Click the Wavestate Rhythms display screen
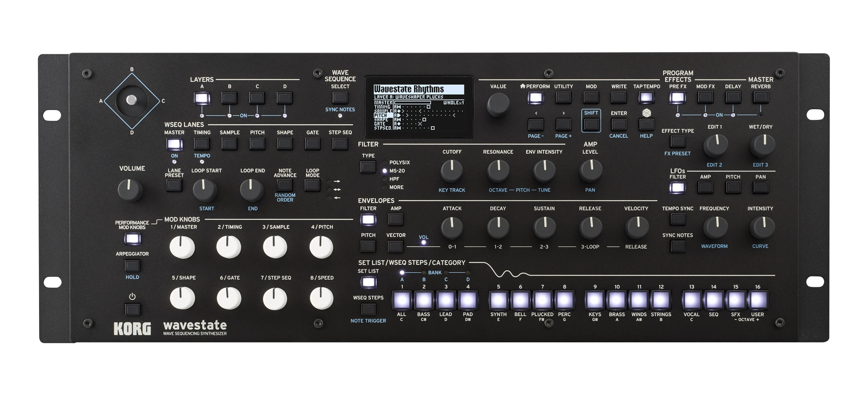This screenshot has height=395, width=868. (x=419, y=107)
